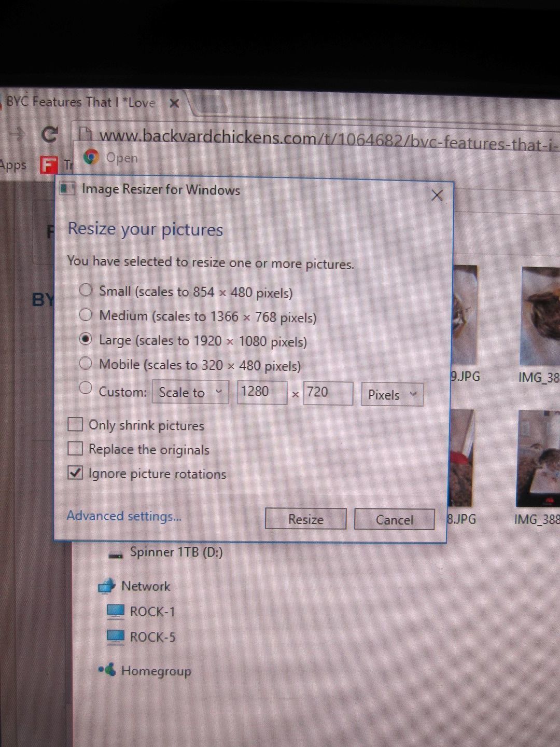560x747 pixels.
Task: Open the Pixels unit dropdown
Action: [392, 395]
